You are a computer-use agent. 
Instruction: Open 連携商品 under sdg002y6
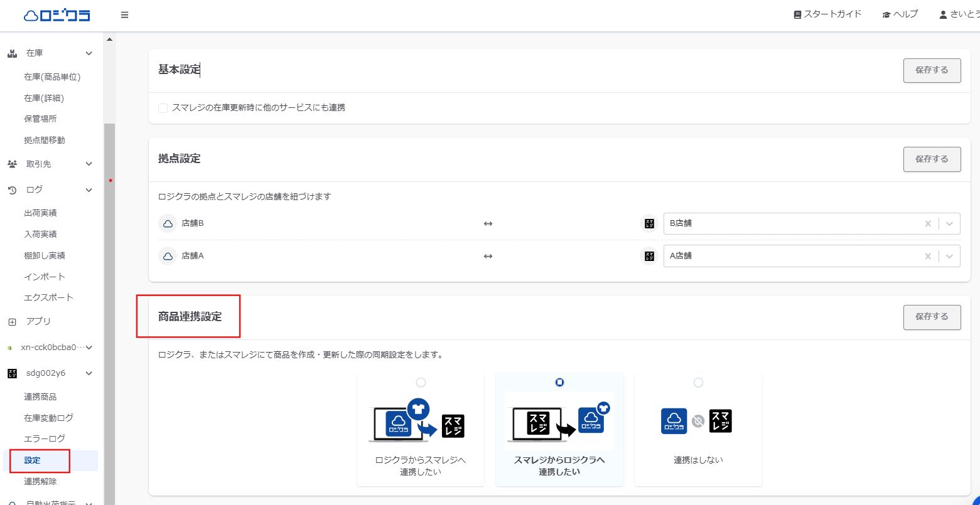point(40,397)
